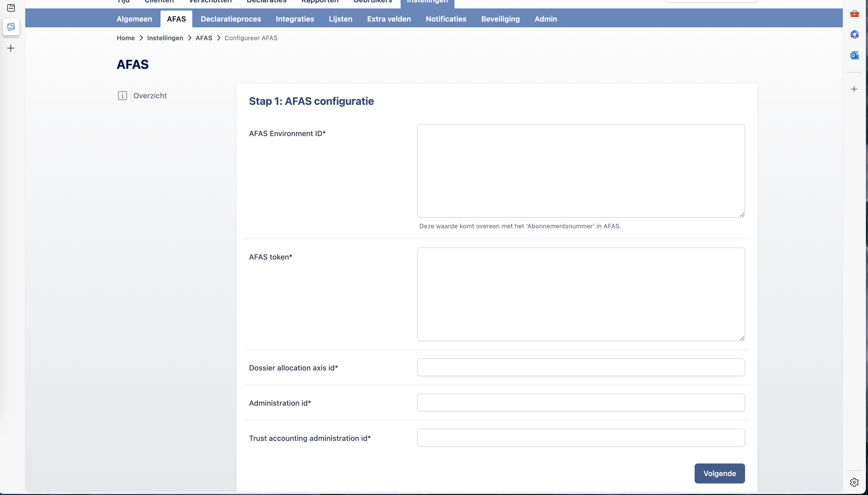Go to the Lijsten tab

340,19
